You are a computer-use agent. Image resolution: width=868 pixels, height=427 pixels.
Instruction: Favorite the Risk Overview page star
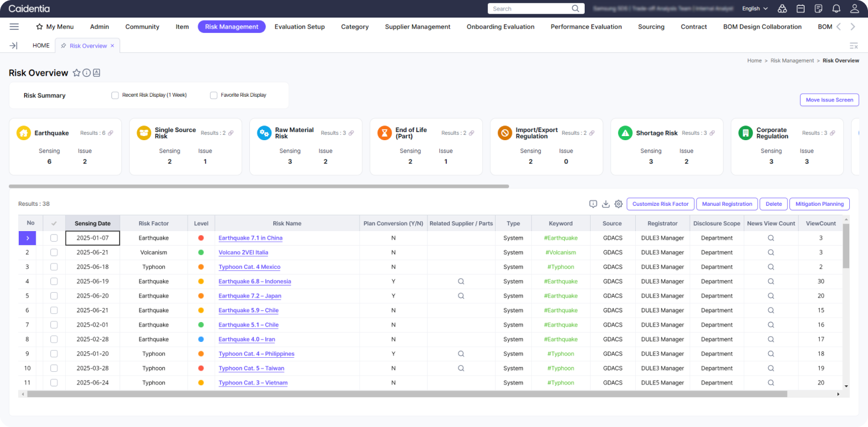pos(76,73)
